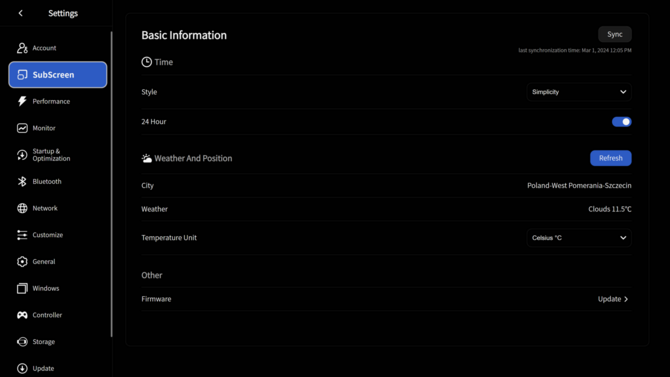This screenshot has width=670, height=377.
Task: Open the General gear icon
Action: pos(22,262)
